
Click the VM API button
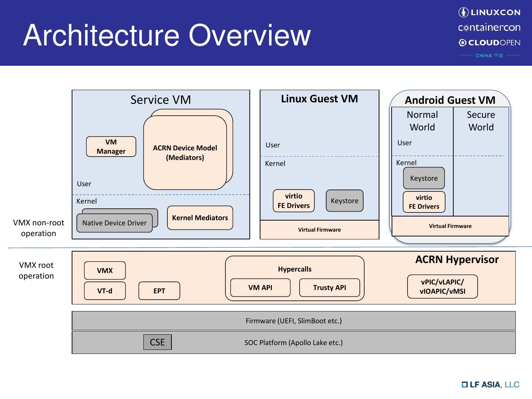(x=260, y=287)
